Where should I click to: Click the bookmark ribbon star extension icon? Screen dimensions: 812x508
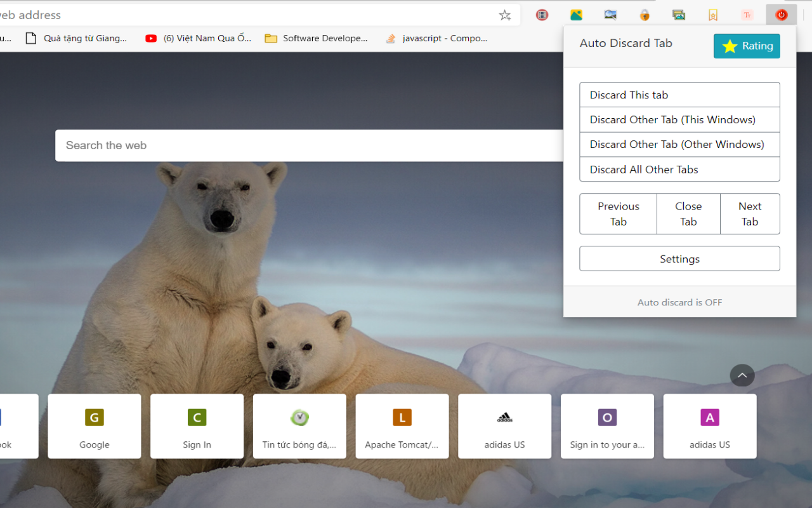tap(713, 15)
